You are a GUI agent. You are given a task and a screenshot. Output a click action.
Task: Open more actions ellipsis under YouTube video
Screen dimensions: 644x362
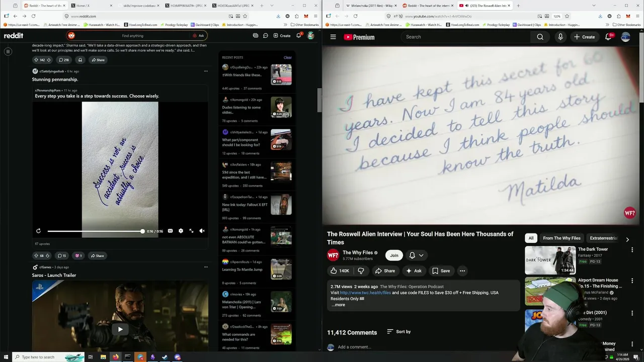point(462,270)
